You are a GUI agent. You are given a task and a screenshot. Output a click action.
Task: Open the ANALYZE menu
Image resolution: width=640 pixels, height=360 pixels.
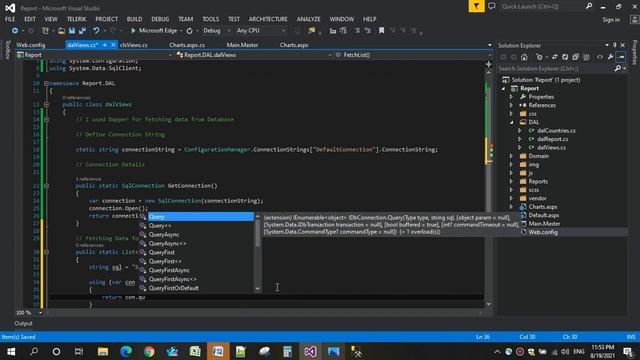point(309,19)
